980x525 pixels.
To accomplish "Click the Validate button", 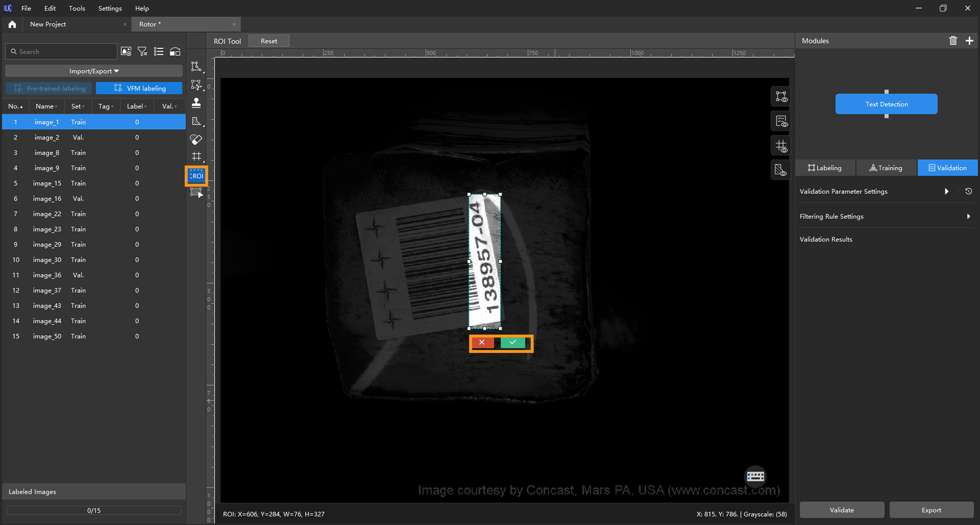I will click(x=841, y=510).
